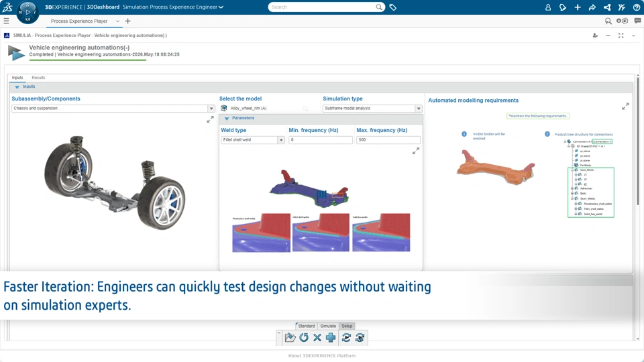Viewport: 644px width, 362px height.
Task: Open the notifications bell icon
Action: (x=563, y=7)
